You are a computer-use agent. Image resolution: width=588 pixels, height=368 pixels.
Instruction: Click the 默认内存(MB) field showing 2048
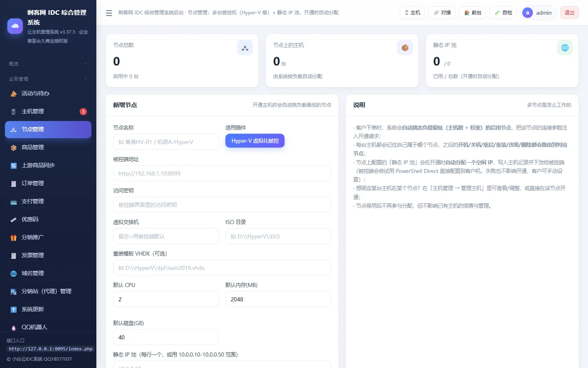pyautogui.click(x=278, y=299)
